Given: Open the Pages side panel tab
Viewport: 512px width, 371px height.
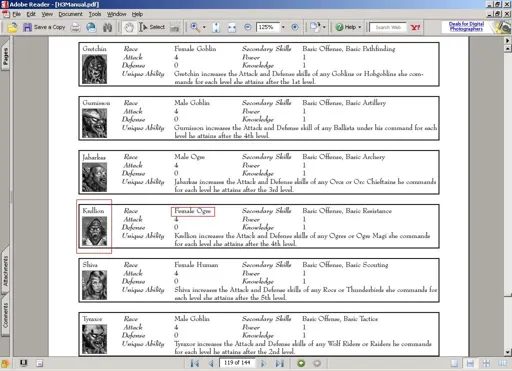Looking at the screenshot, I should [5, 56].
